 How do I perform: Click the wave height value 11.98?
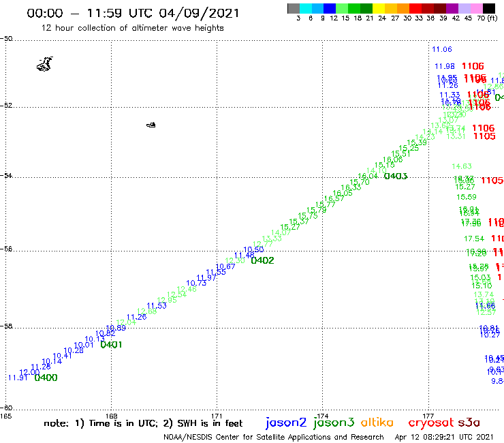445,66
